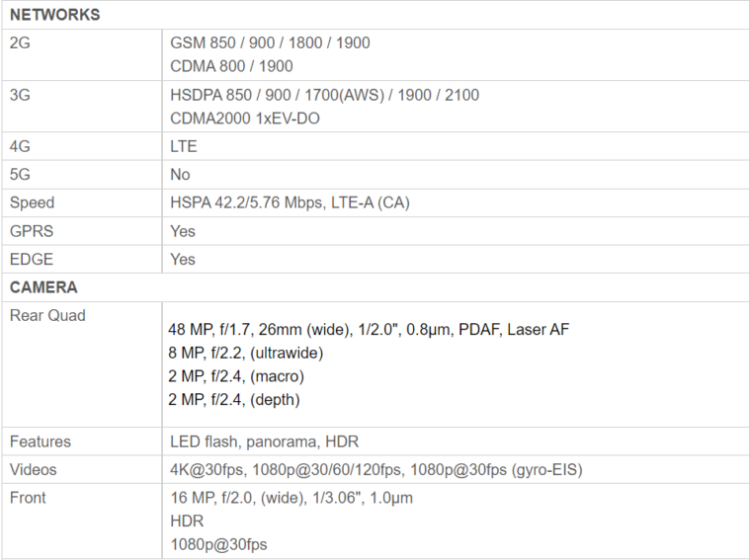Click the EDGE row label
Screen dimensions: 749x560
(32, 259)
